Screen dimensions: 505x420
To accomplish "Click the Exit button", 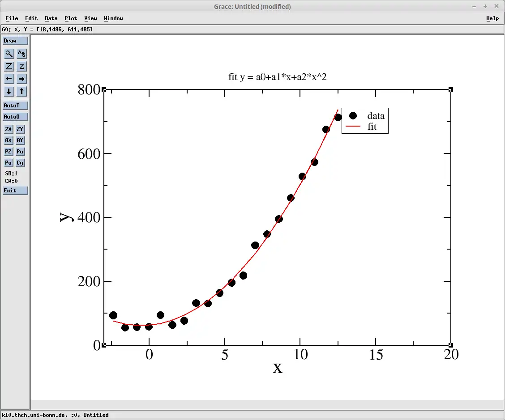I will coord(15,191).
